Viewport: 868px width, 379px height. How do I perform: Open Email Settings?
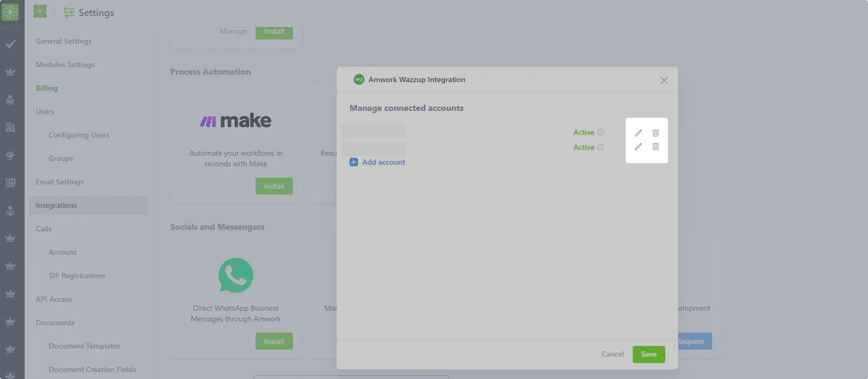pyautogui.click(x=60, y=182)
